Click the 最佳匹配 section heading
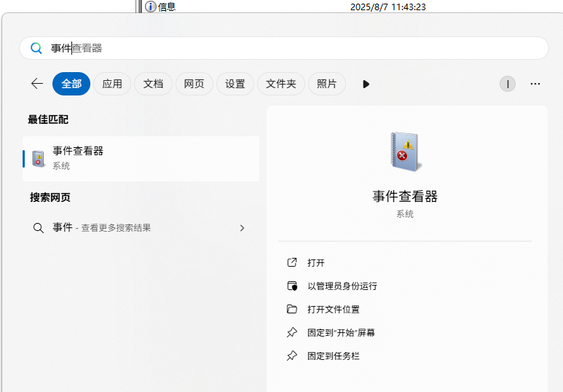563x392 pixels. [48, 119]
